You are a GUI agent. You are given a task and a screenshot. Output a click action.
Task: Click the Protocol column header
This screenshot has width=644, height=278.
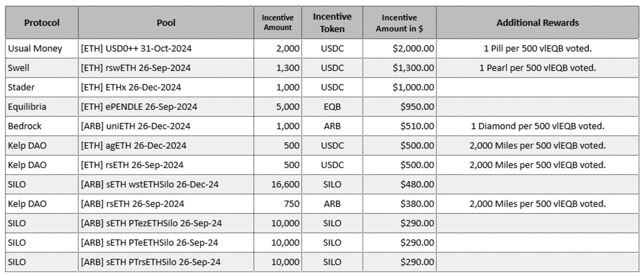tap(42, 23)
